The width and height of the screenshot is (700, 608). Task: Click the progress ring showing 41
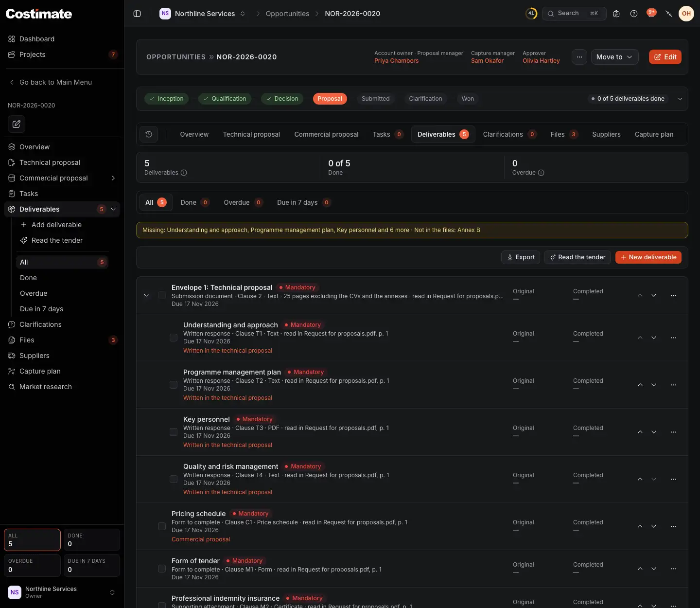point(531,14)
